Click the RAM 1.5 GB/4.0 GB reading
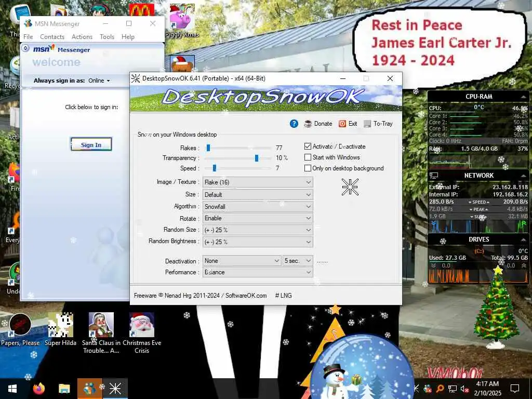Screen dimensions: 532x399 (x=479, y=149)
